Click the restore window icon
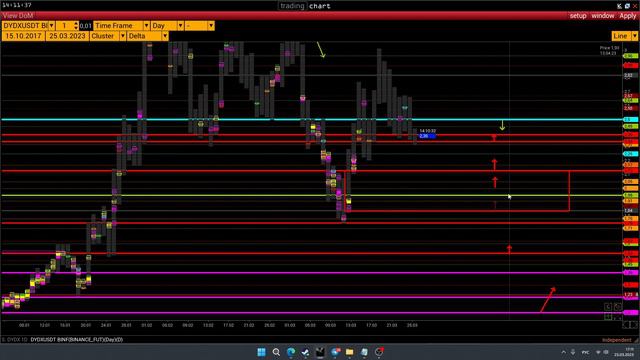Screen dimensions: 640x360 pos(627,6)
